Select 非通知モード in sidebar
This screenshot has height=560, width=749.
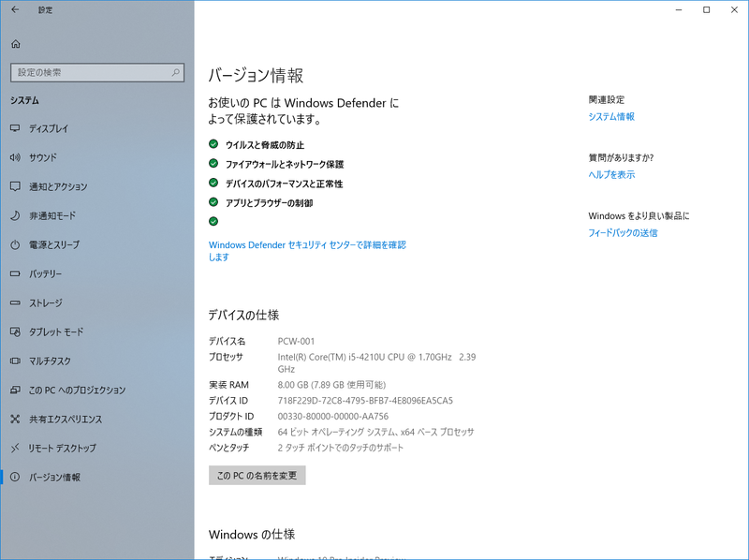pos(97,215)
